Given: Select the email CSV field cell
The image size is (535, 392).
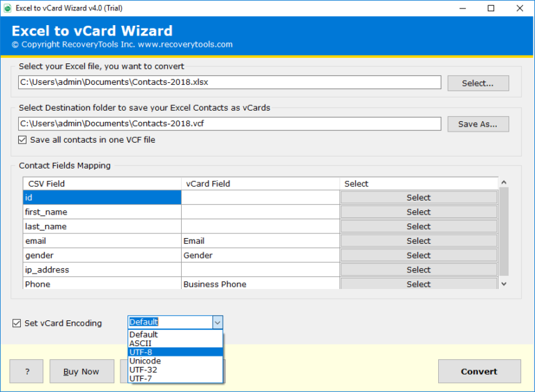Looking at the screenshot, I should click(102, 241).
